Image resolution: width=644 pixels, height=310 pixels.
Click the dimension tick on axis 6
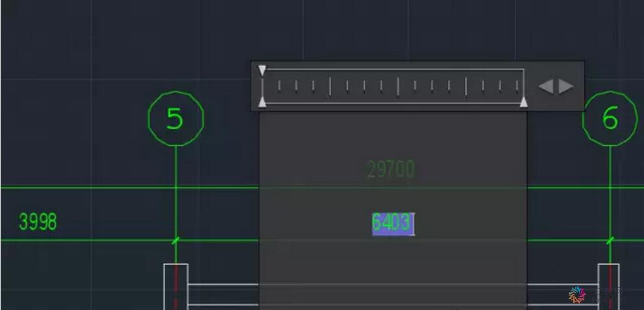pos(610,241)
